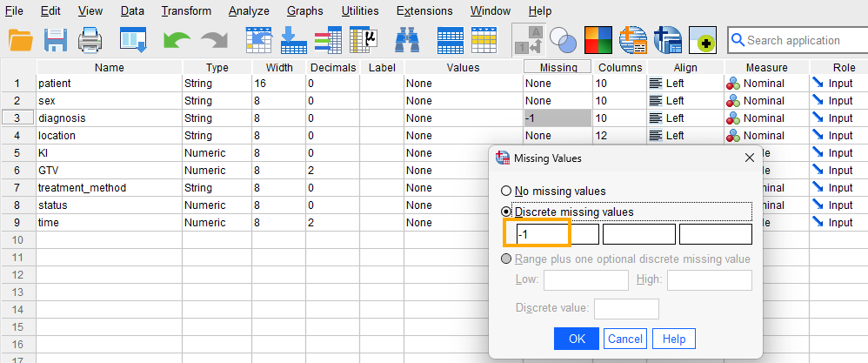Open the Transform menu
868x363 pixels.
tap(186, 10)
